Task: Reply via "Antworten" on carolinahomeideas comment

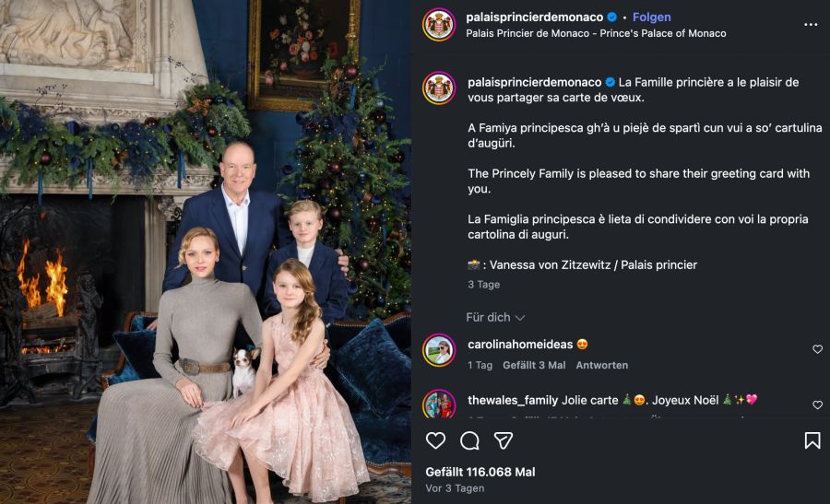Action: click(x=601, y=365)
